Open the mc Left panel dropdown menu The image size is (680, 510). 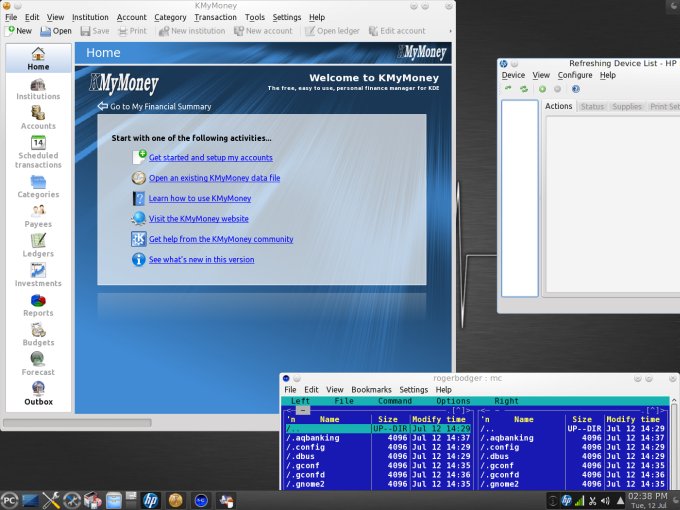(300, 401)
